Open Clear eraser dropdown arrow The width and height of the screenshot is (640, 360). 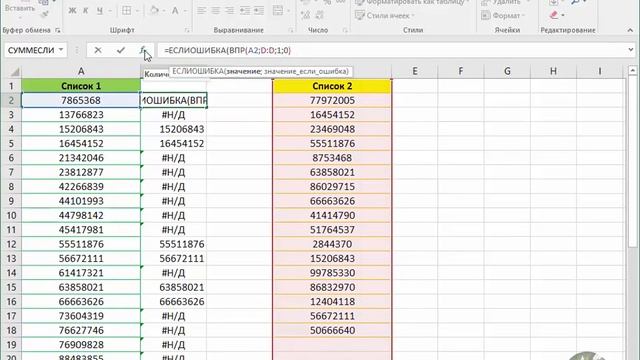(563, 15)
